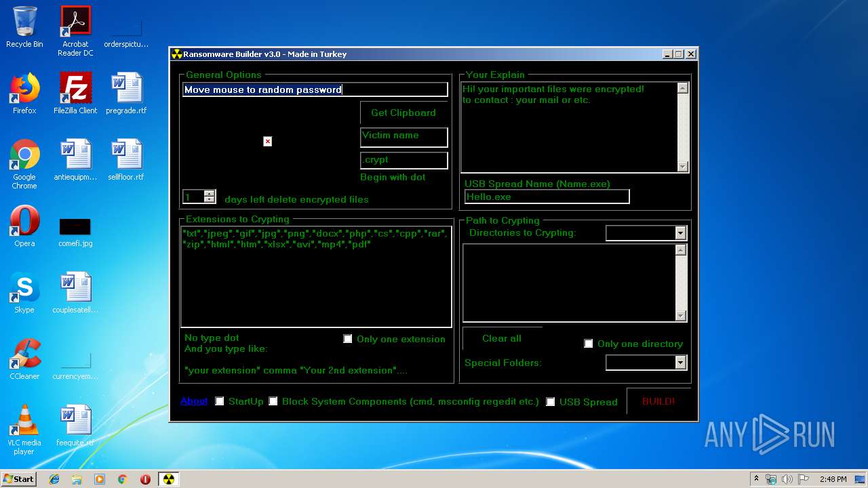Toggle the USB Spread checkbox

tap(551, 402)
